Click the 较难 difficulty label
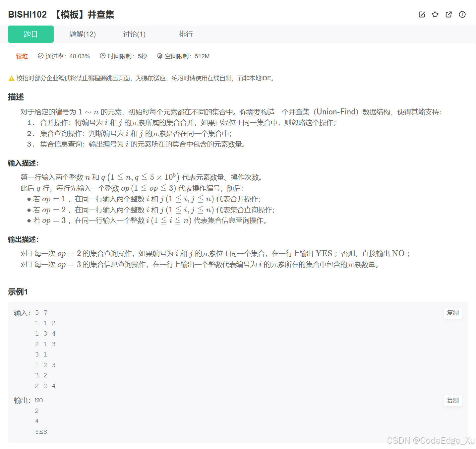The height and width of the screenshot is (449, 476). [22, 56]
